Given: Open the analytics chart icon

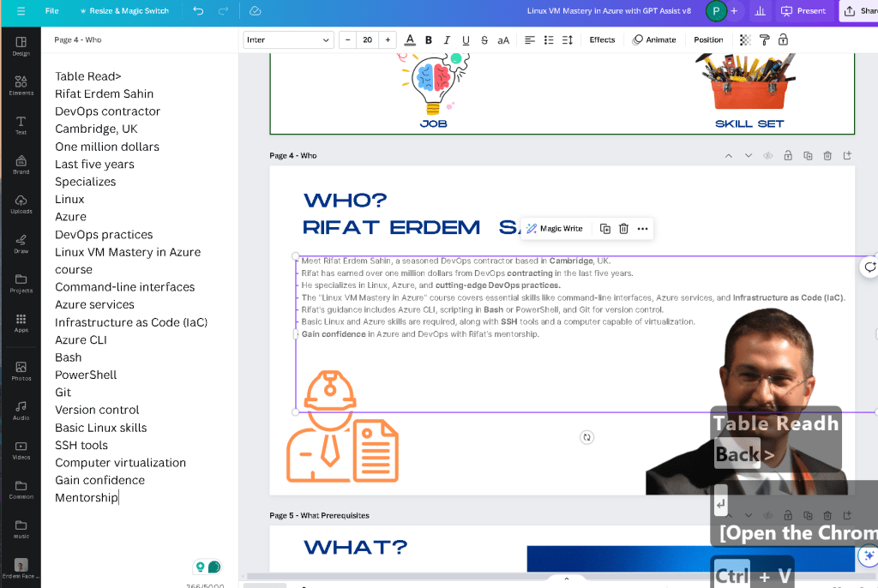Looking at the screenshot, I should [760, 10].
